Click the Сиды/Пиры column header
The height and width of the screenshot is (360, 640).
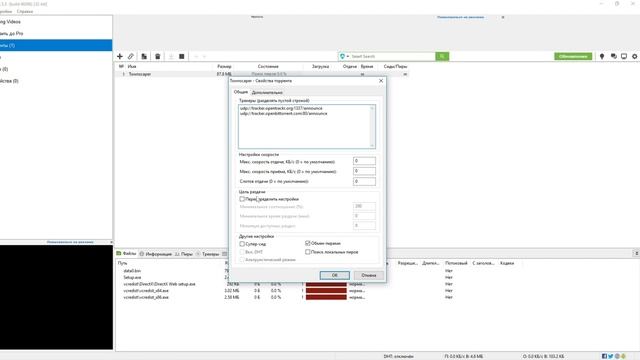tap(395, 66)
